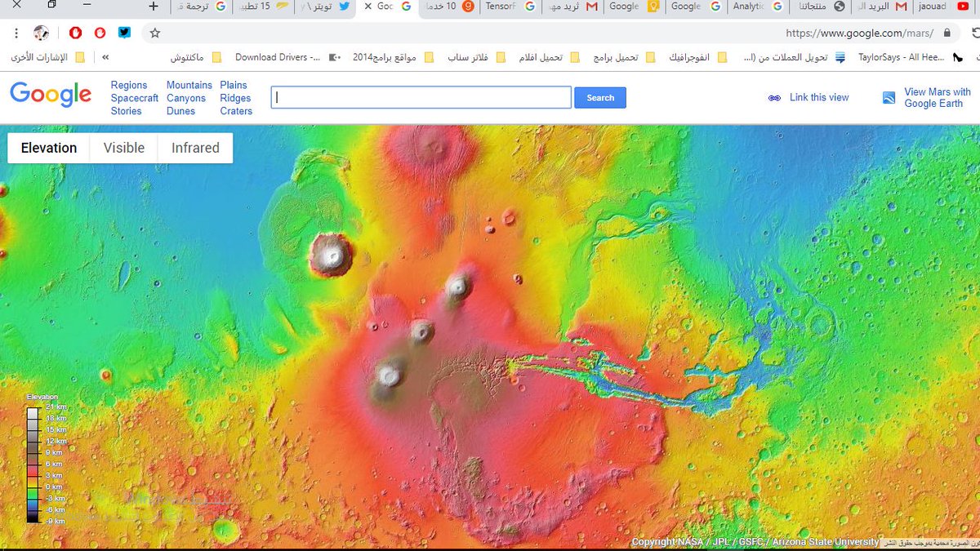Switch to the 15 تطبيق tab

pos(261,7)
